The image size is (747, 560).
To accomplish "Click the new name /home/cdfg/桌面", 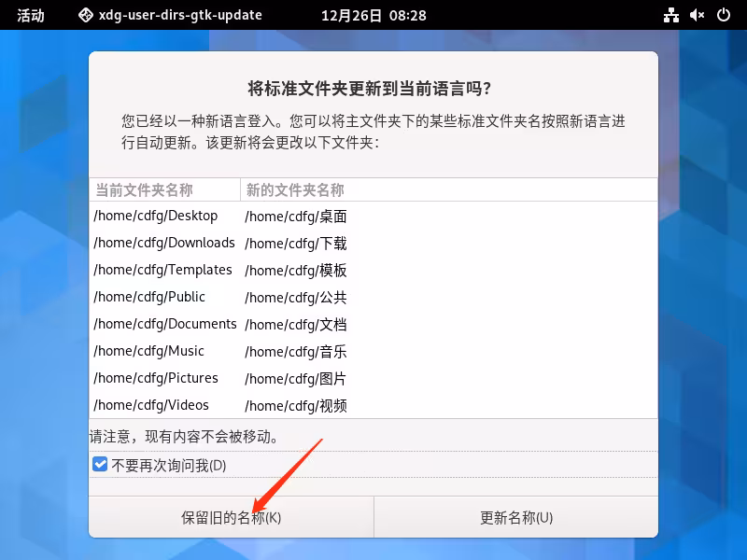I will point(296,217).
